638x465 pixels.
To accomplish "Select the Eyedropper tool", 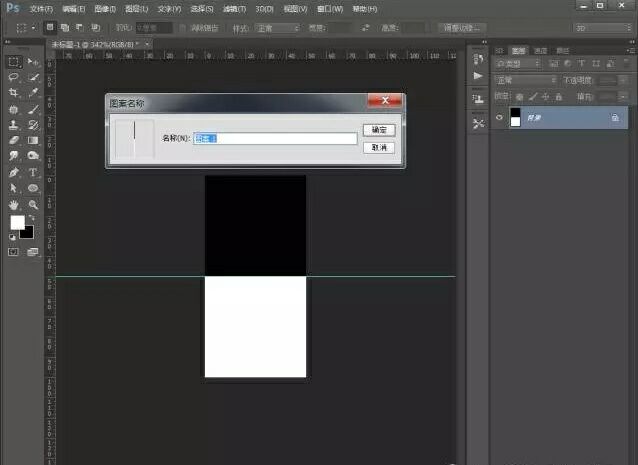I will coord(33,93).
